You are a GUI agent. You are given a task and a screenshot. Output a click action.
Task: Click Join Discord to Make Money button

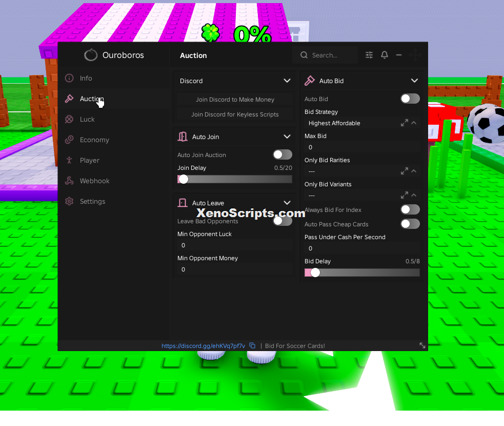(x=235, y=100)
